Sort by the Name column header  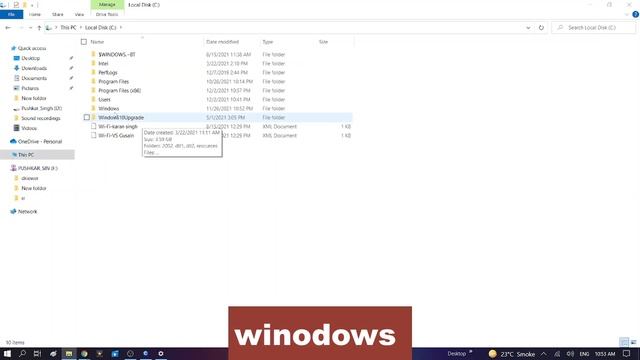tap(97, 42)
